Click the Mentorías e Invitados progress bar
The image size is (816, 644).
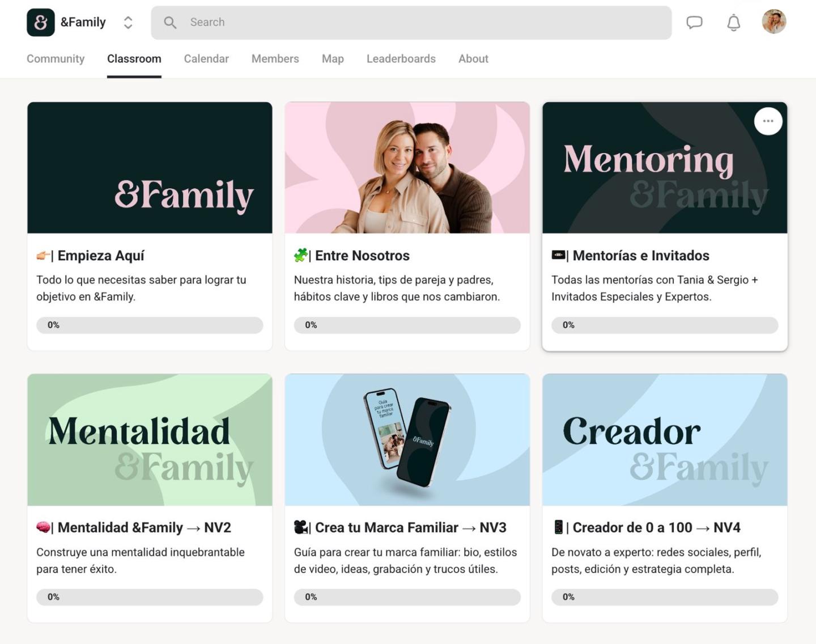[x=665, y=325]
